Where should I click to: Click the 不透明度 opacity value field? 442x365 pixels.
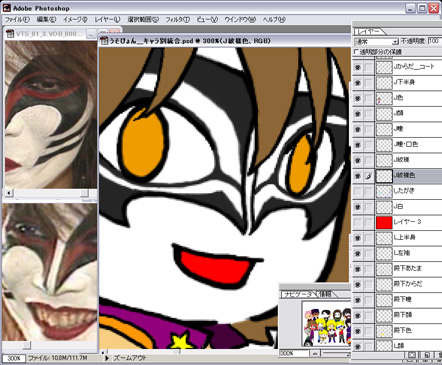[434, 41]
